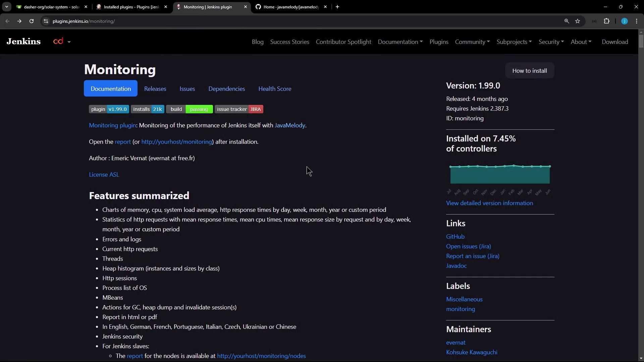Open the Chrome three-dot menu
This screenshot has height=362, width=644.
[637, 21]
